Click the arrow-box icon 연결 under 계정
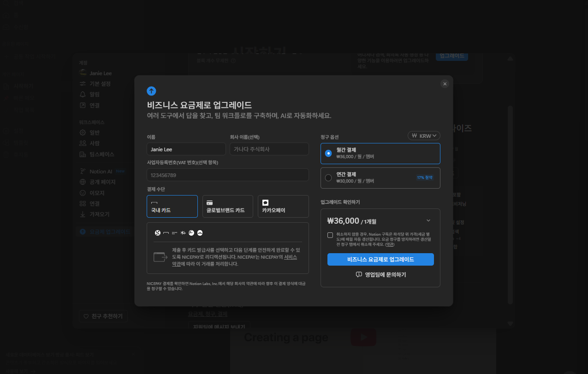588x374 pixels. [x=83, y=105]
